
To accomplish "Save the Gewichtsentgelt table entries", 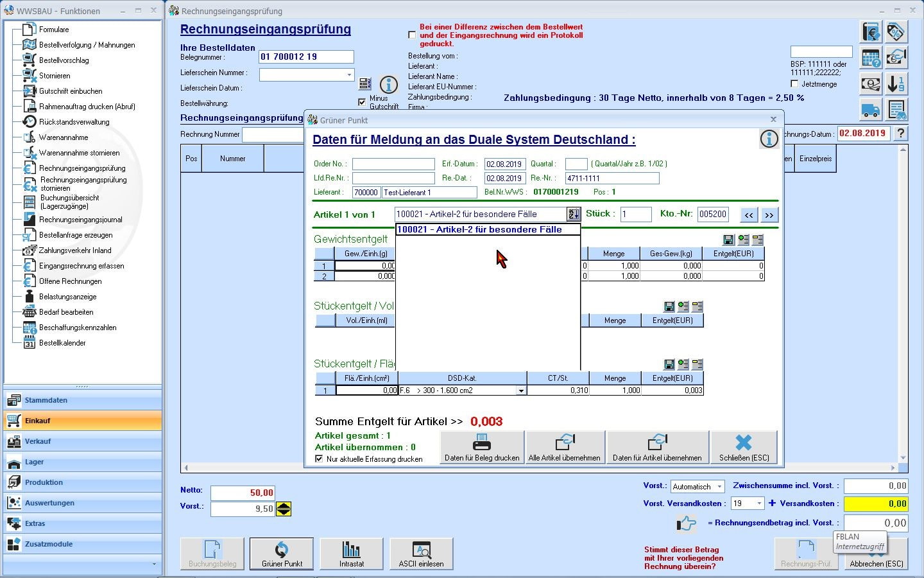I will tap(728, 240).
